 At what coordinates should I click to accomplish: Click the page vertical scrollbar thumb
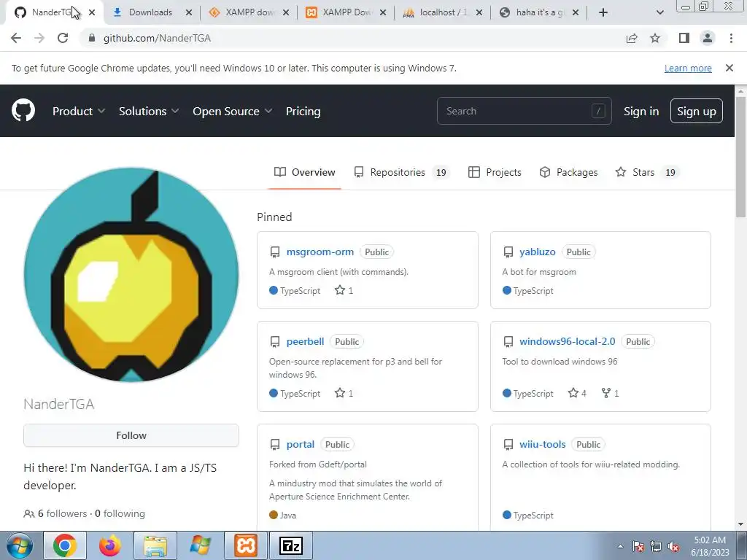coord(741,157)
